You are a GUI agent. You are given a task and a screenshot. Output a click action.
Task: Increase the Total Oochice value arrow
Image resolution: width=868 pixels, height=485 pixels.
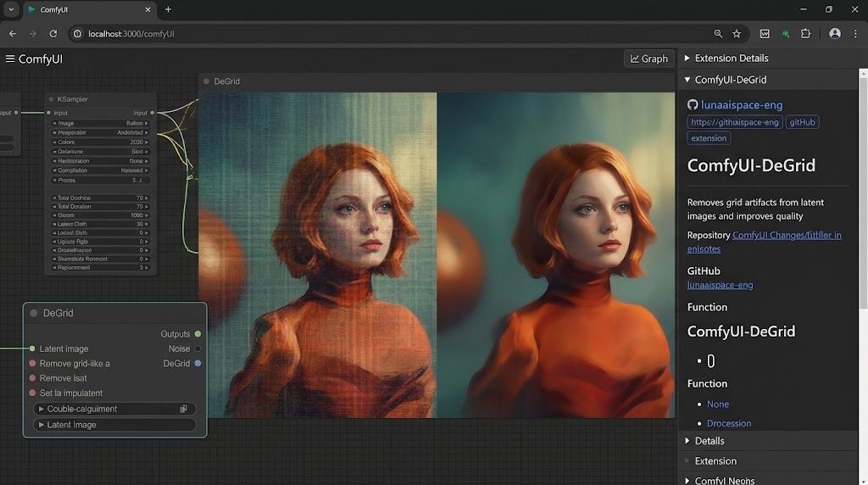click(146, 198)
